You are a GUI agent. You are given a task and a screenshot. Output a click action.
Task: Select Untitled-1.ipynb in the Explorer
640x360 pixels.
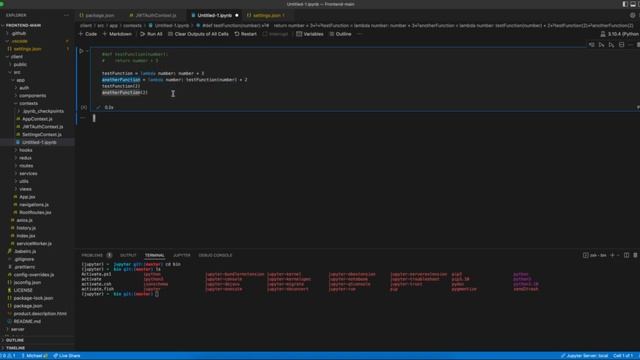click(39, 142)
